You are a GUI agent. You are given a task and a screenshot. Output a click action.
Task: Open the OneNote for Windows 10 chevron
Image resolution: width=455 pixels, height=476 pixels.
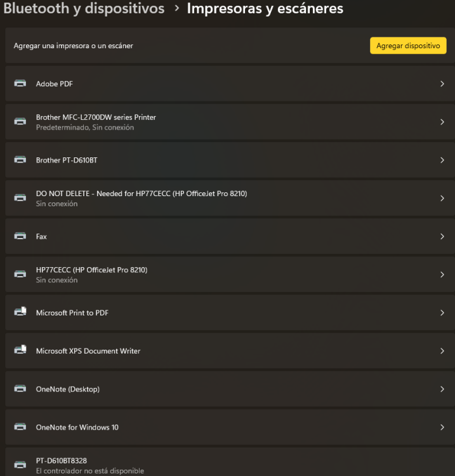[x=442, y=427]
